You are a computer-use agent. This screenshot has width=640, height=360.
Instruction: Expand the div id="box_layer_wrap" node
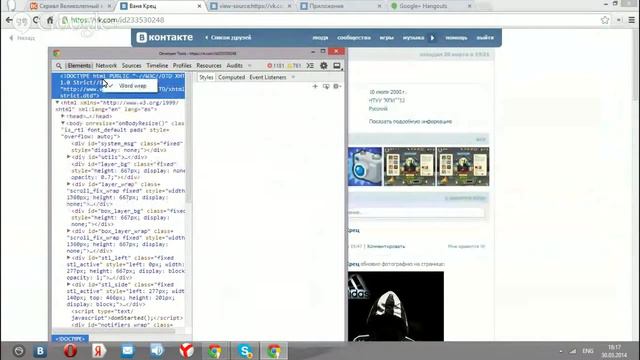tap(69, 231)
